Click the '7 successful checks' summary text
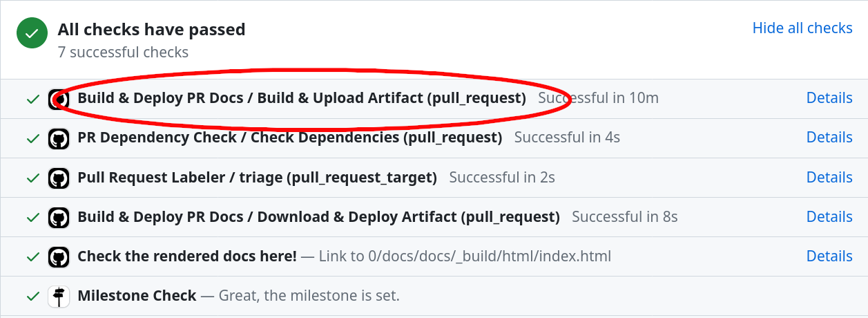The width and height of the screenshot is (868, 318). (123, 53)
